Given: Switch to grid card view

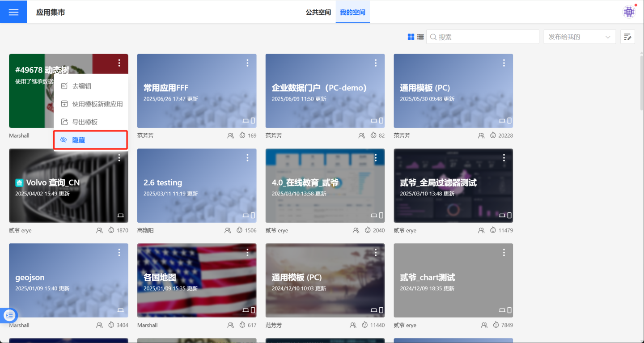Looking at the screenshot, I should point(411,37).
